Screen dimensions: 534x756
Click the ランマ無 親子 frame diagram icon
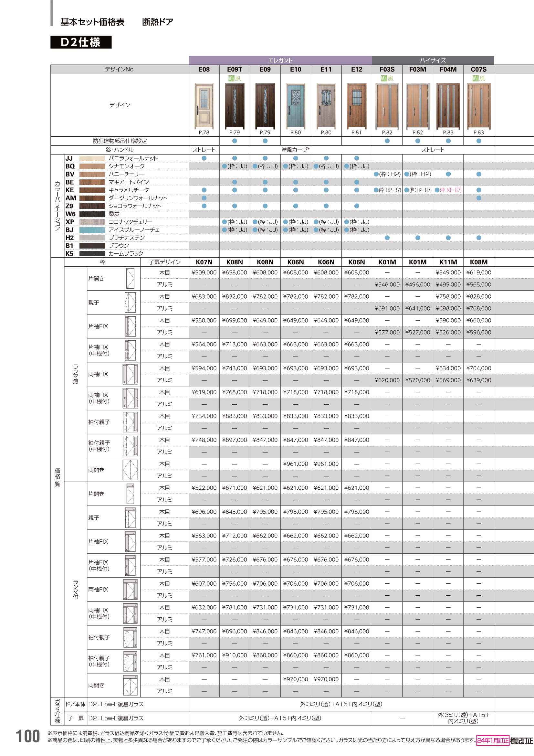(x=130, y=302)
